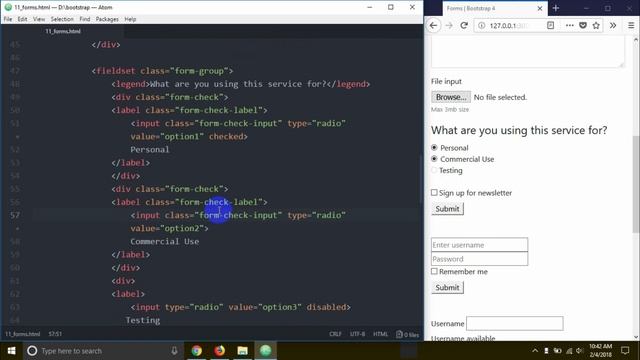
Task: Click the Username text input
Action: coord(515,323)
